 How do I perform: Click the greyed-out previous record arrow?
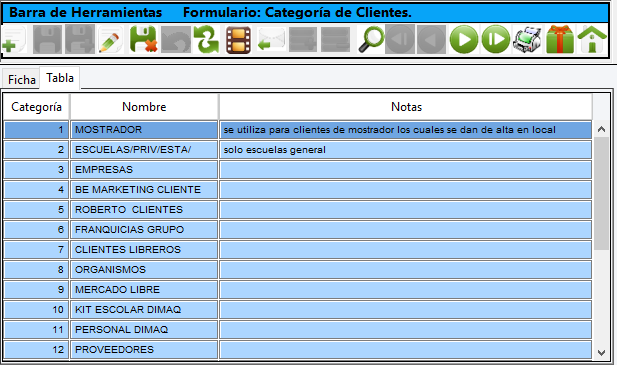click(431, 39)
